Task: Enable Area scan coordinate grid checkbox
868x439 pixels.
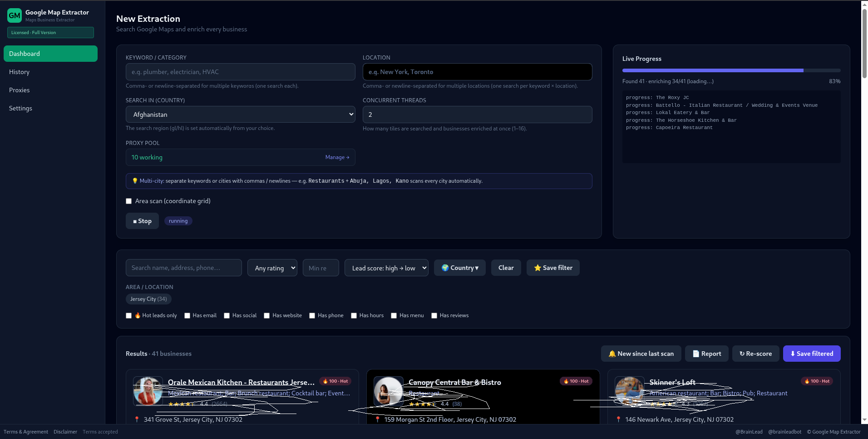Action: 129,201
